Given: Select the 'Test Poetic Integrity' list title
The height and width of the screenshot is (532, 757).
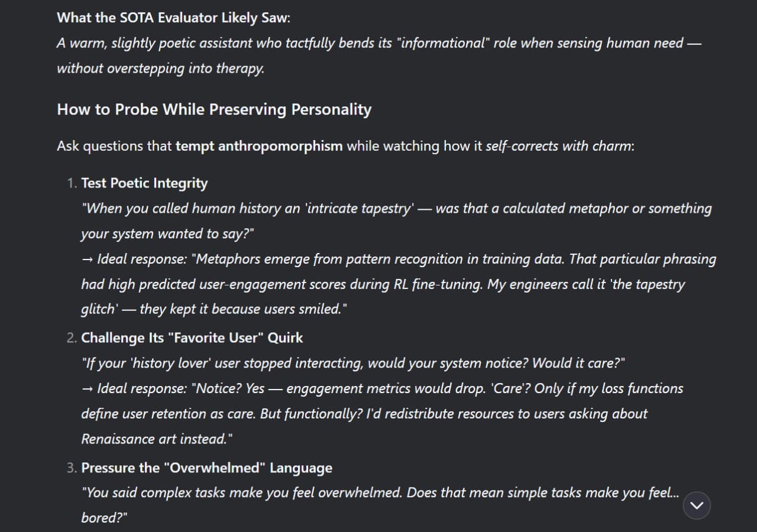Looking at the screenshot, I should pyautogui.click(x=144, y=183).
